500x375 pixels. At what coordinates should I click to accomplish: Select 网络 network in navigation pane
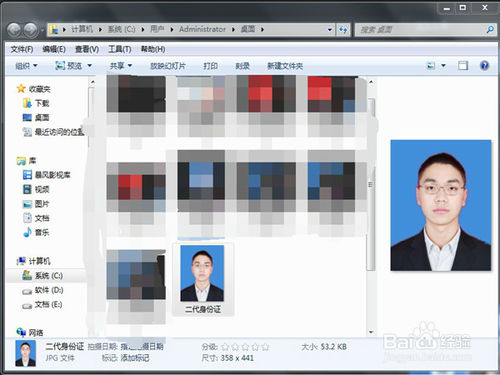30,332
